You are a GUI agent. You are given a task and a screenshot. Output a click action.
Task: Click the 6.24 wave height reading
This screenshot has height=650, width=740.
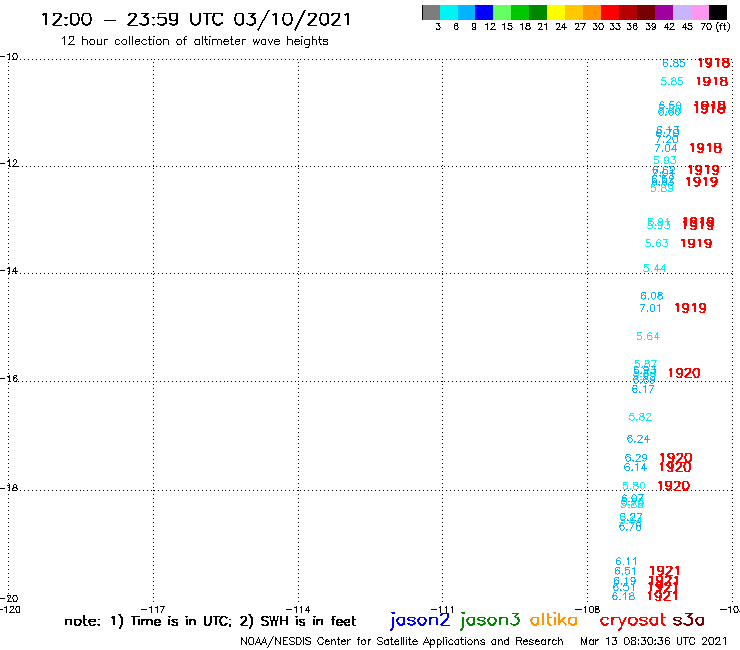pyautogui.click(x=638, y=439)
